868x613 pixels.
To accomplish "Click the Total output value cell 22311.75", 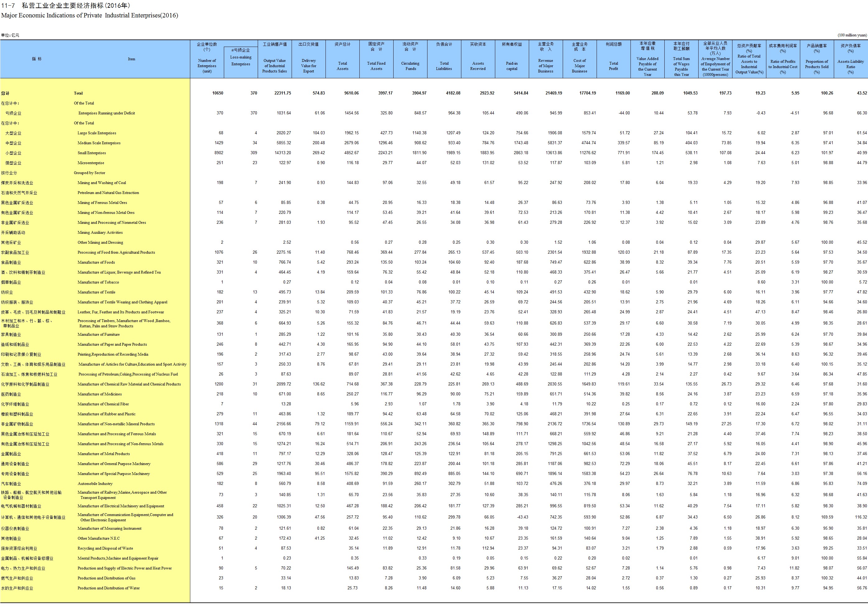I will 283,93.
